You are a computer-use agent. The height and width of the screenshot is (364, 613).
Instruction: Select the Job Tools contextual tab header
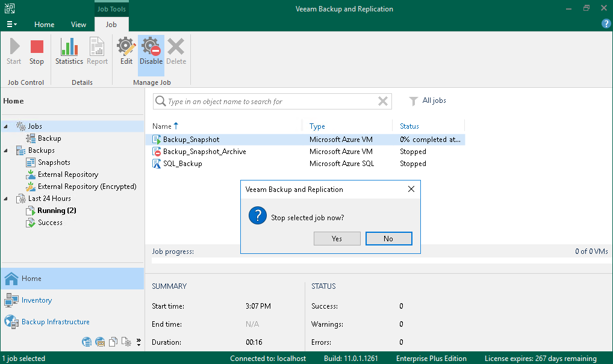[111, 9]
